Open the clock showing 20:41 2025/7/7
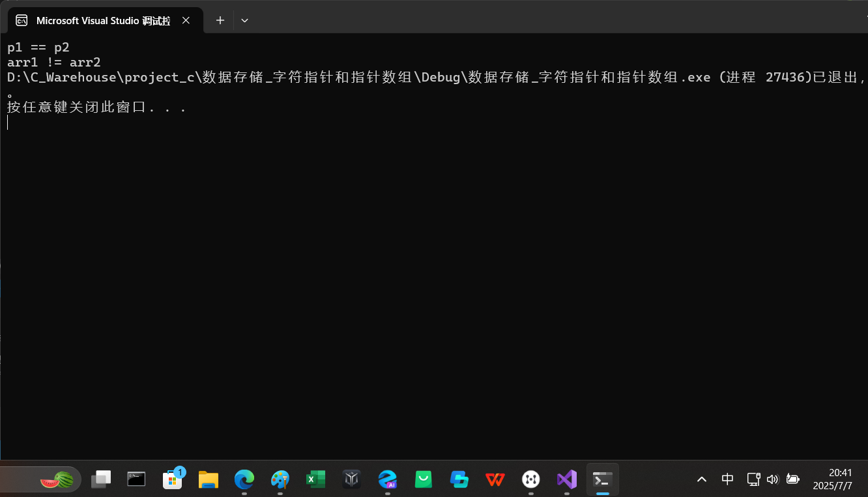Viewport: 868px width, 497px height. [833, 479]
